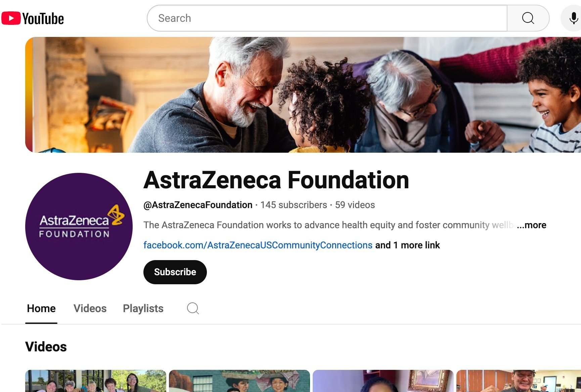Subscribe to the AstraZeneca Foundation channel

click(175, 272)
